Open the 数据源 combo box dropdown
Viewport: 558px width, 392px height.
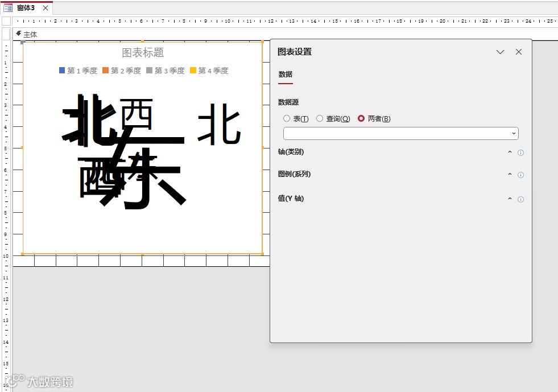click(514, 134)
